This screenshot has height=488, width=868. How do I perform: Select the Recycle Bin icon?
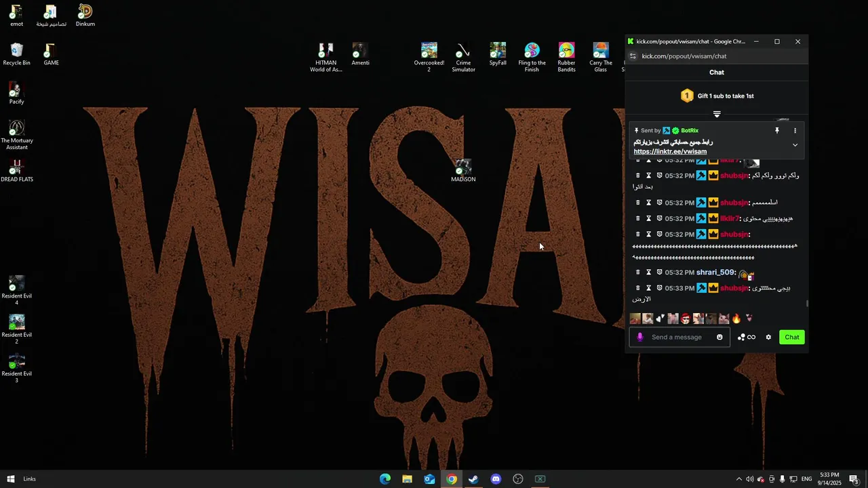click(17, 54)
